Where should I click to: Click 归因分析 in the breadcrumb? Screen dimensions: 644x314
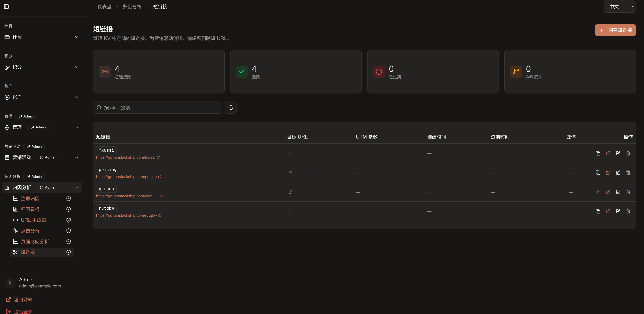pos(132,7)
